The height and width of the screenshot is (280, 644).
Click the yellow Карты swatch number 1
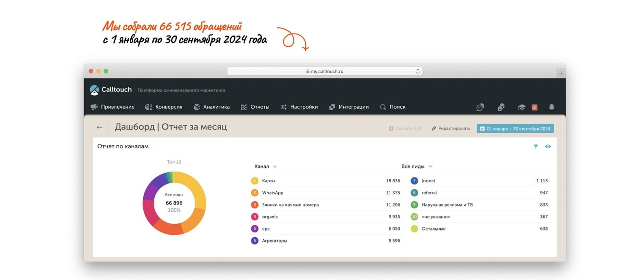255,181
